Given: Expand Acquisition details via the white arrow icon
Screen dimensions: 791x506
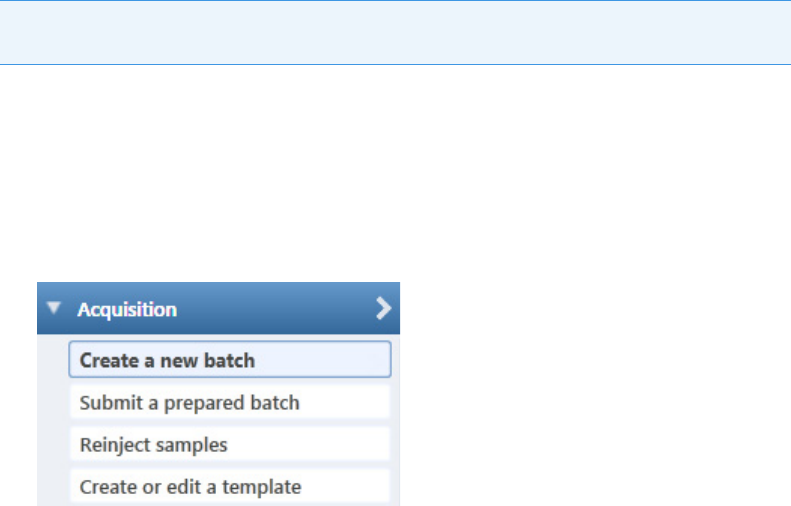Looking at the screenshot, I should click(383, 308).
